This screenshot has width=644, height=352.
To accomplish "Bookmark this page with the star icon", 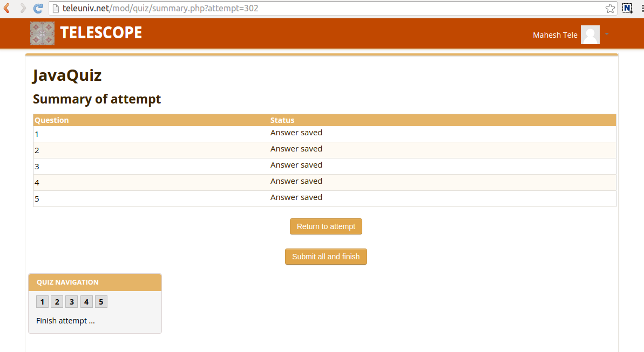I will click(611, 8).
